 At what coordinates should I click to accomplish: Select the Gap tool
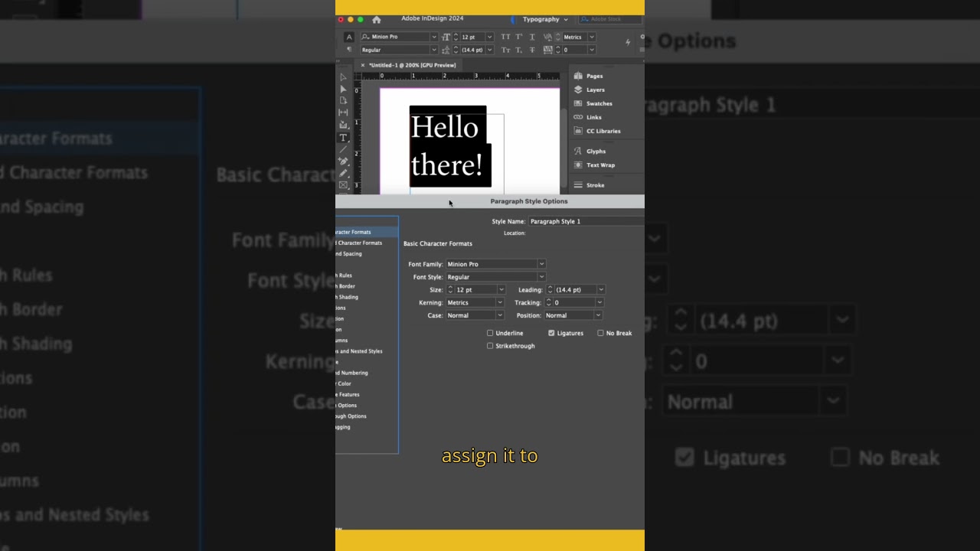343,112
